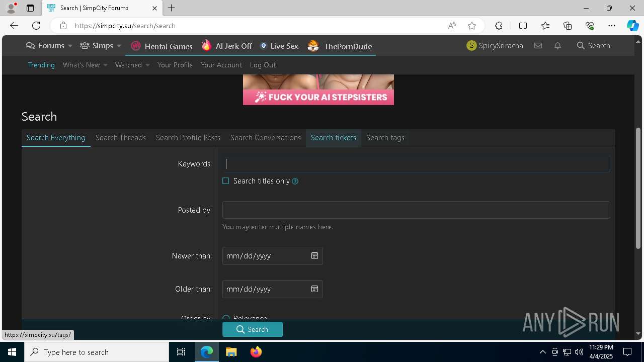Go back to previous page
Image resolution: width=644 pixels, height=362 pixels.
coord(14,26)
